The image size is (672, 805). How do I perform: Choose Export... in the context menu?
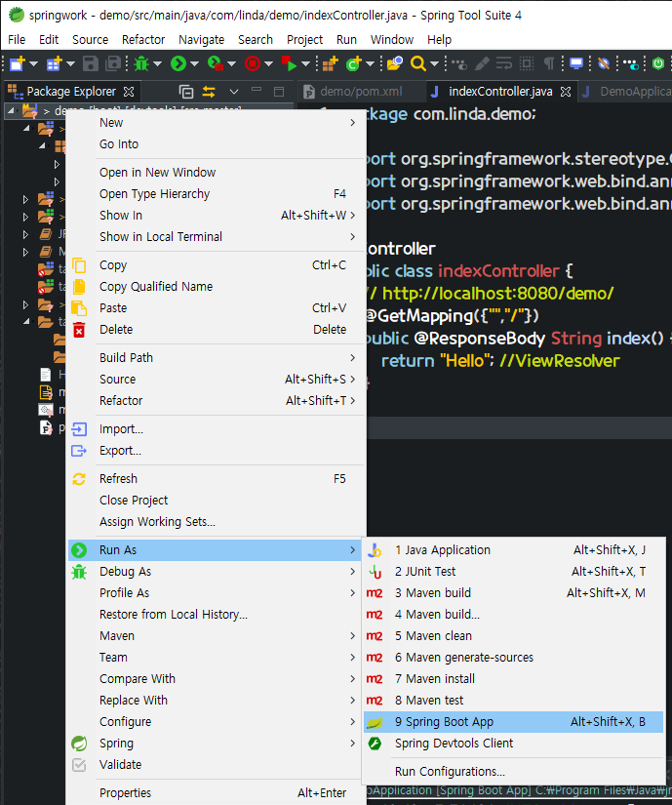click(216, 450)
